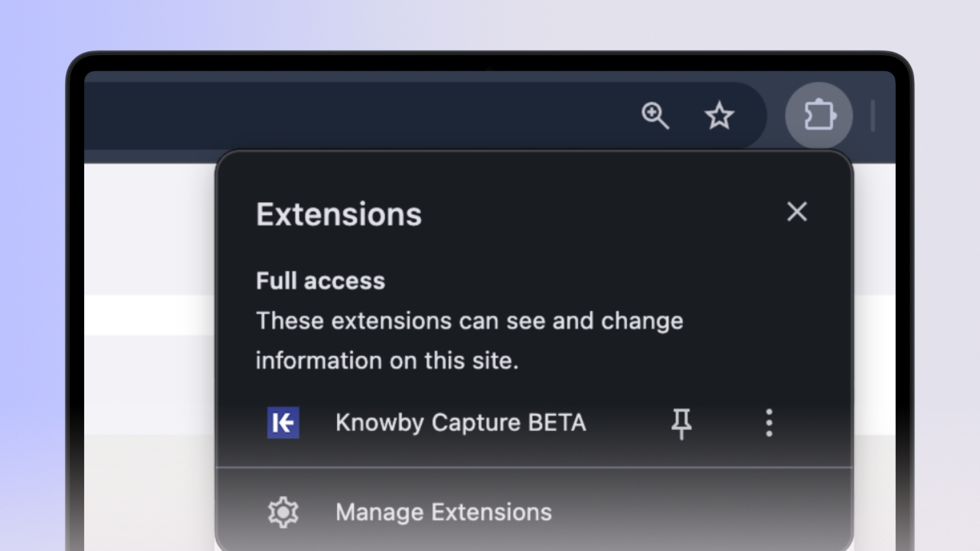Click the vertical divider beside Extensions button

tap(873, 116)
